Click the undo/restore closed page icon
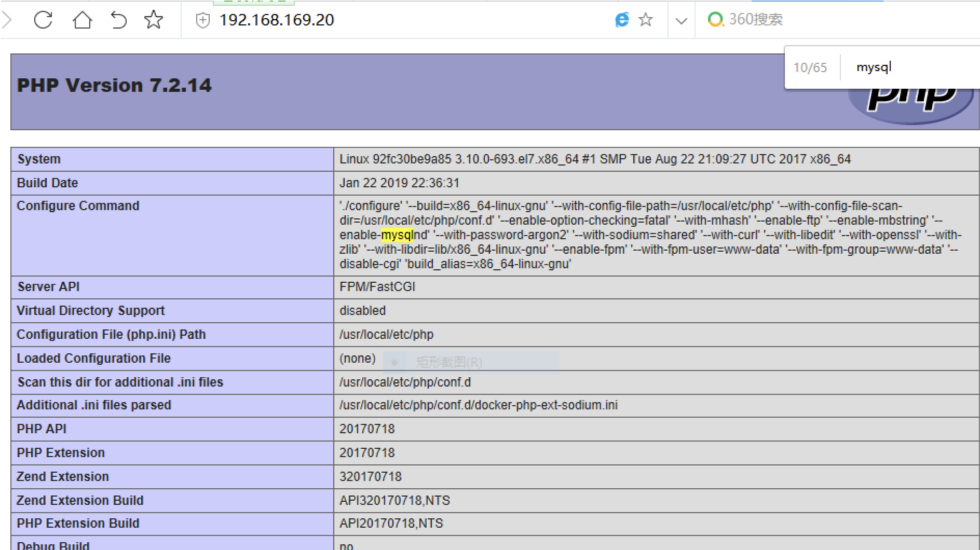This screenshot has height=550, width=980. tap(118, 20)
